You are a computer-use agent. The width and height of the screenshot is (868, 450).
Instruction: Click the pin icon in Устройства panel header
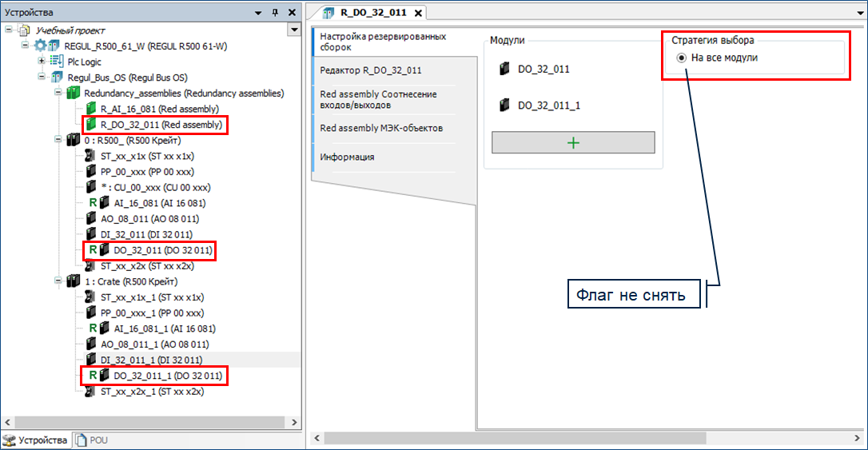pyautogui.click(x=274, y=14)
